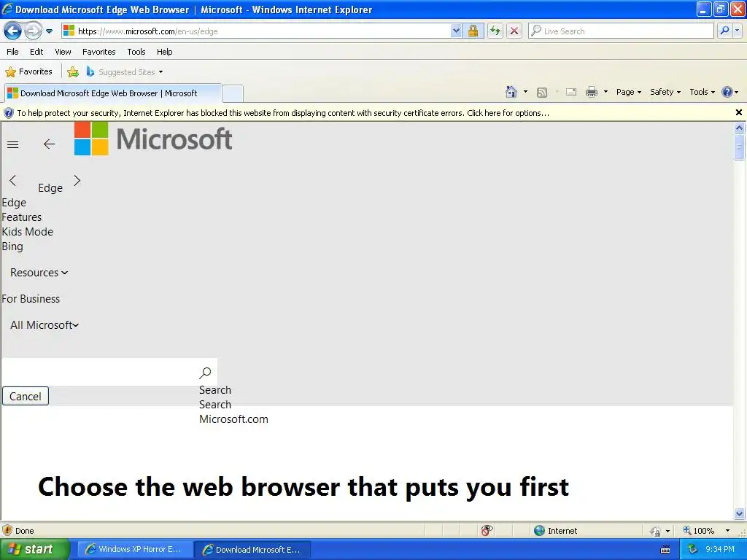This screenshot has width=747, height=560.
Task: Close the security information bar
Action: coord(738,112)
